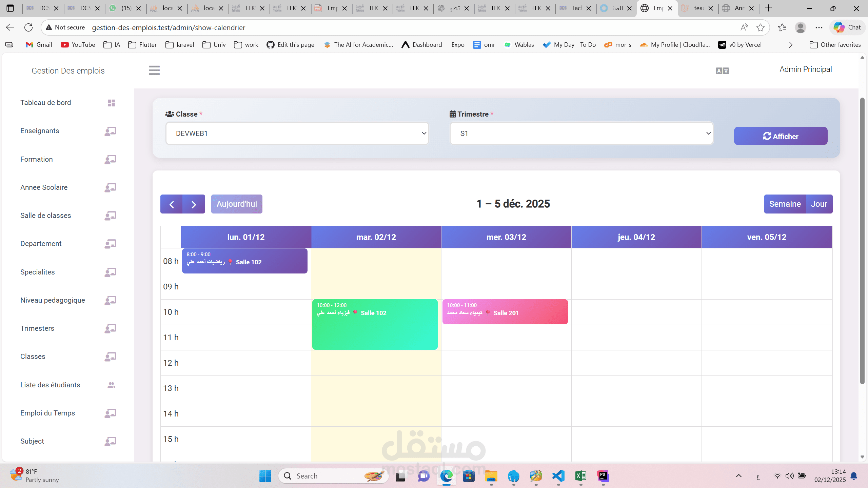Switch calendar to Semaine view
The height and width of the screenshot is (488, 868).
(x=785, y=204)
